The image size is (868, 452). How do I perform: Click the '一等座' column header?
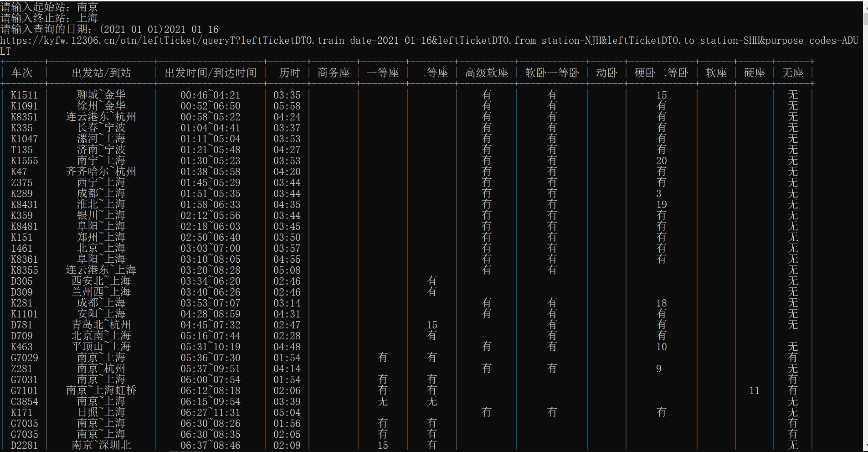pyautogui.click(x=383, y=73)
